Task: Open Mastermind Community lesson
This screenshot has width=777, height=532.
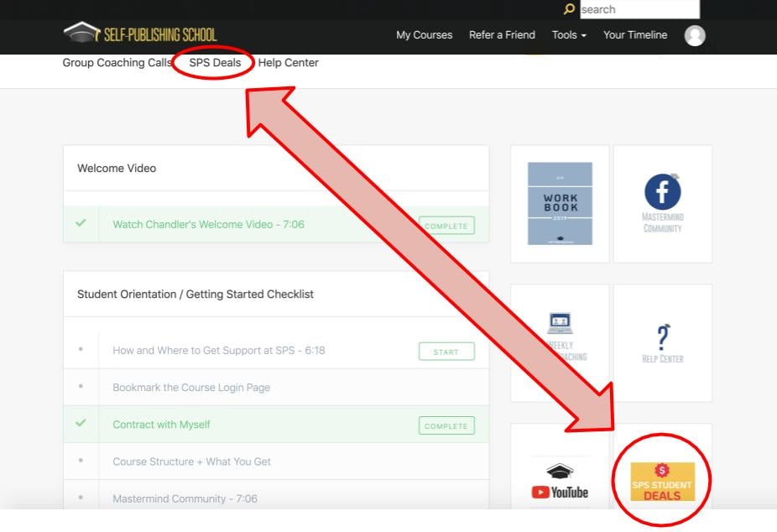Action: pos(185,498)
